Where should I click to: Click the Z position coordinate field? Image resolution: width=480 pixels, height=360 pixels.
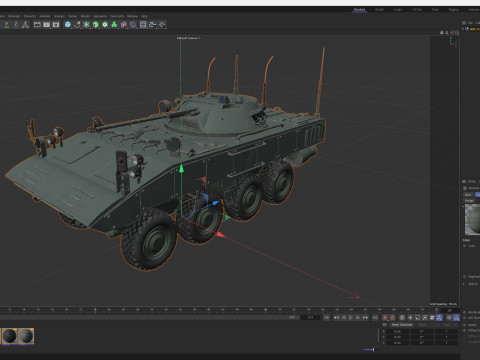click(398, 342)
